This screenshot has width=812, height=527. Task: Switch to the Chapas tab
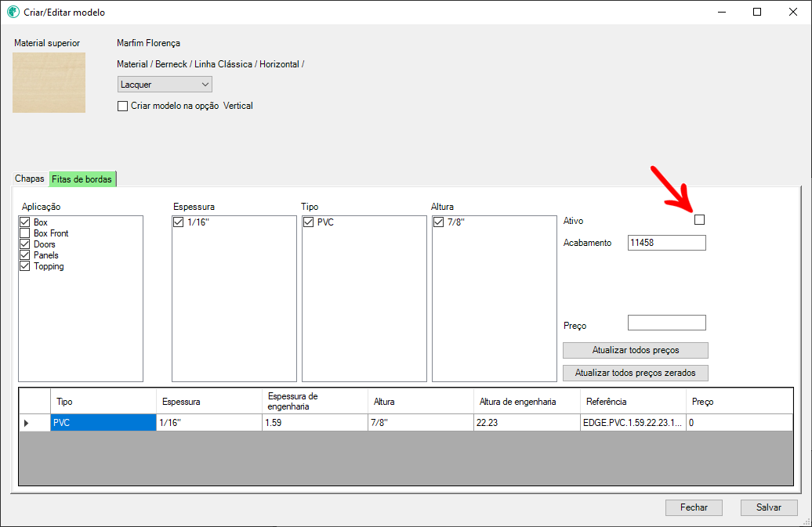coord(30,179)
